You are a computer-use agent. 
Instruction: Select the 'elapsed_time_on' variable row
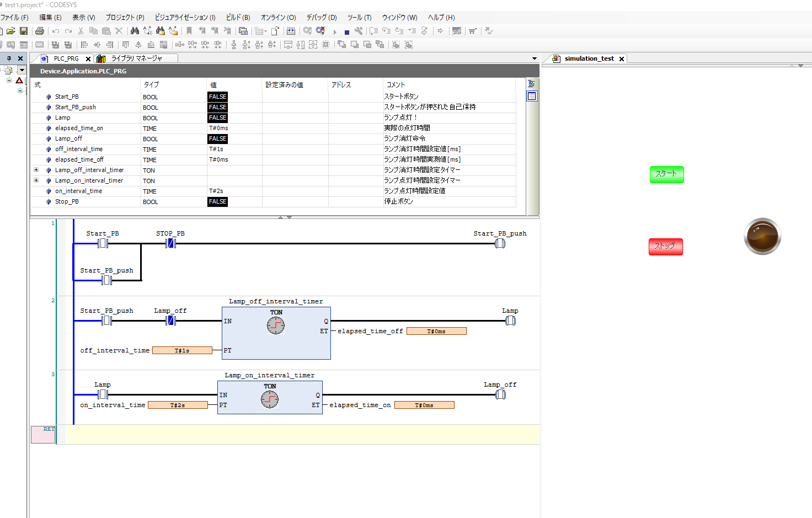[273, 128]
